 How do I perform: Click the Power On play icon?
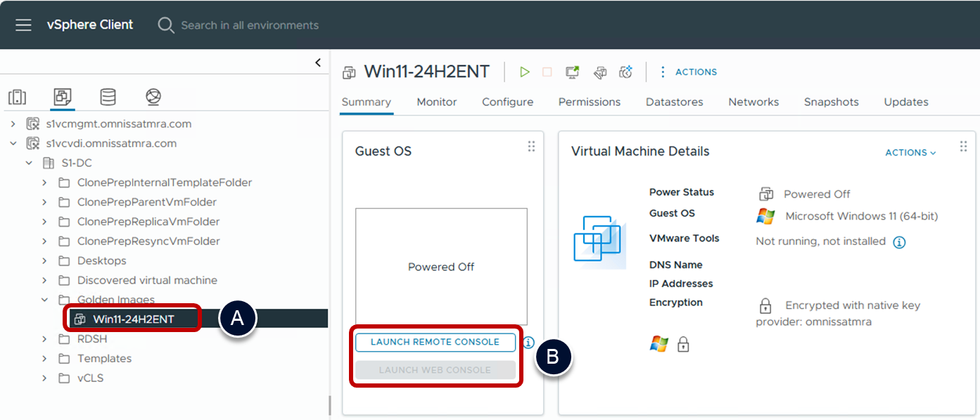pos(524,72)
